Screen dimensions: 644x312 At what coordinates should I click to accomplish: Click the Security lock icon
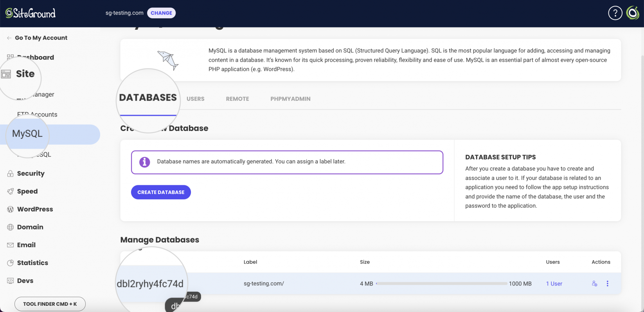click(x=11, y=174)
